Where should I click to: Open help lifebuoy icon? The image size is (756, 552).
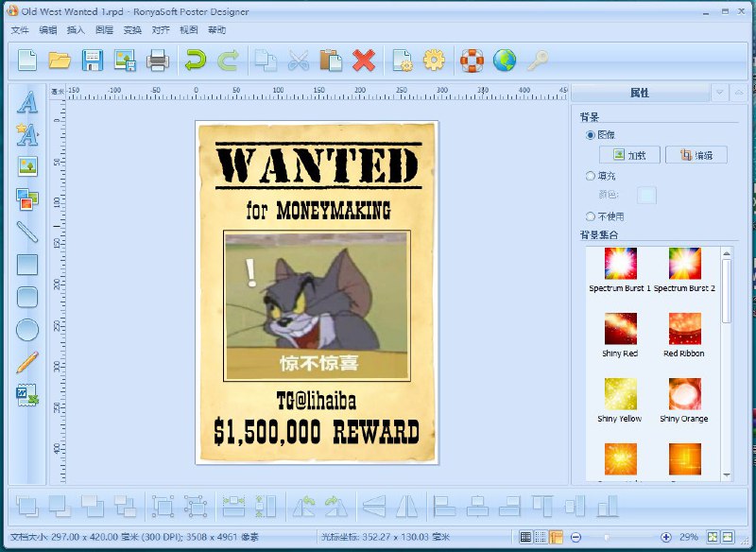point(472,60)
